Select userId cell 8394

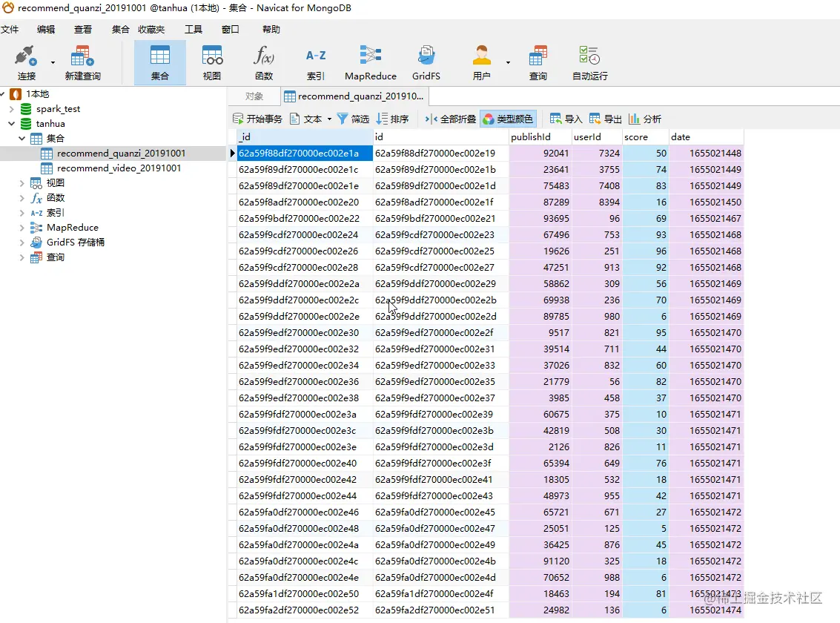click(597, 202)
